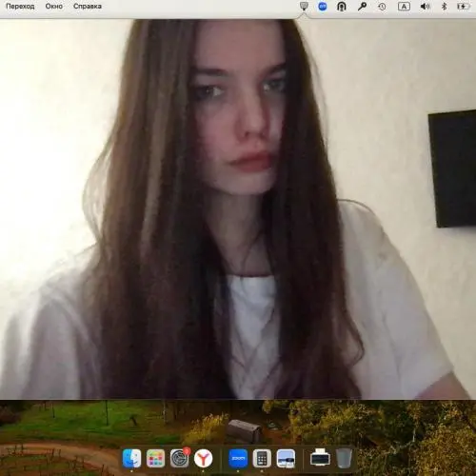Open Finder from the Dock
The width and height of the screenshot is (476, 476).
(131, 458)
